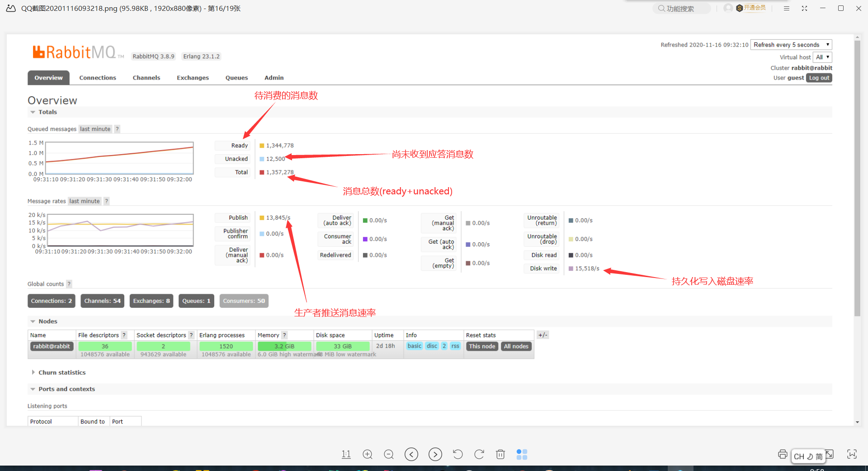Click the print icon
The width and height of the screenshot is (868, 471).
pos(783,454)
